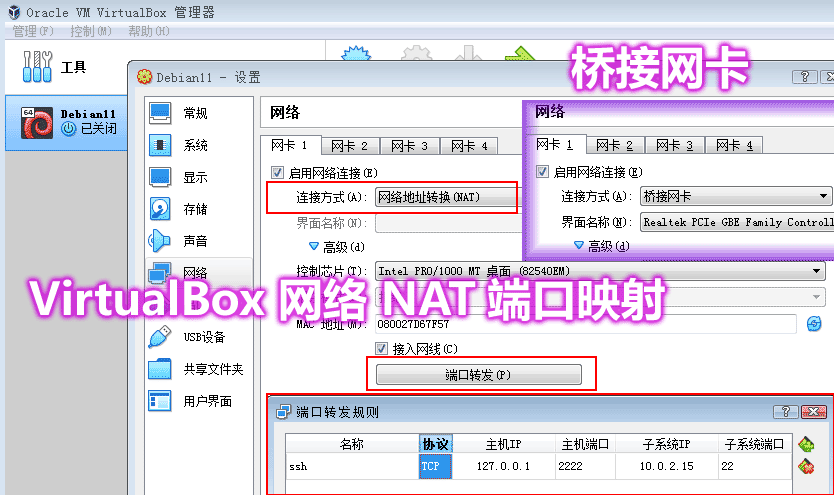Add a new port forwarding rule icon
Viewport: 834px width, 495px height.
(x=806, y=444)
